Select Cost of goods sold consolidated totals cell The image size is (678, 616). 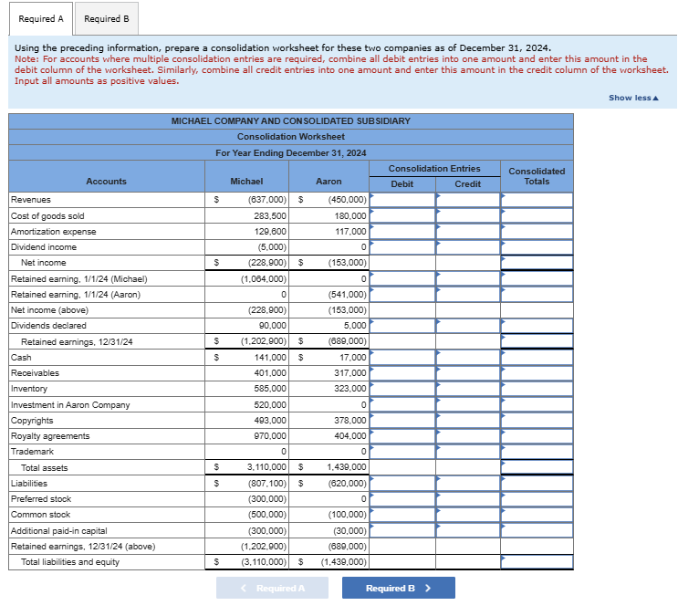(537, 215)
